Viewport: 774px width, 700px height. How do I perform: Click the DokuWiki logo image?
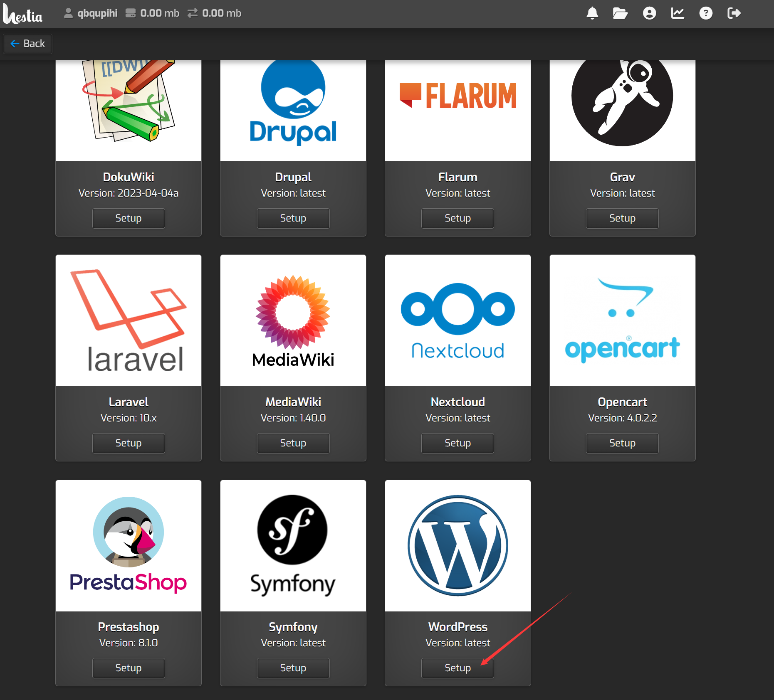129,101
